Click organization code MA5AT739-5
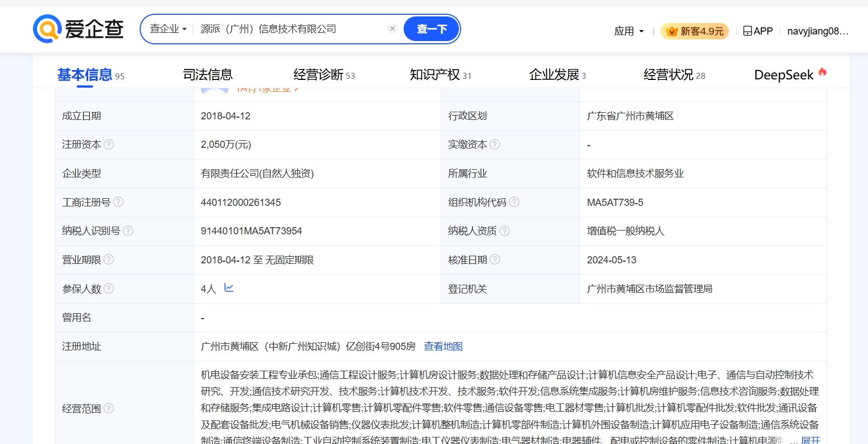Viewport: 868px width, 444px height. pos(615,203)
